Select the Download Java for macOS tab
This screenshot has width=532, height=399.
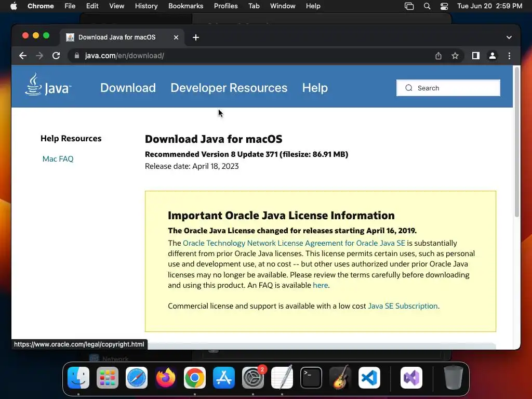(x=122, y=37)
